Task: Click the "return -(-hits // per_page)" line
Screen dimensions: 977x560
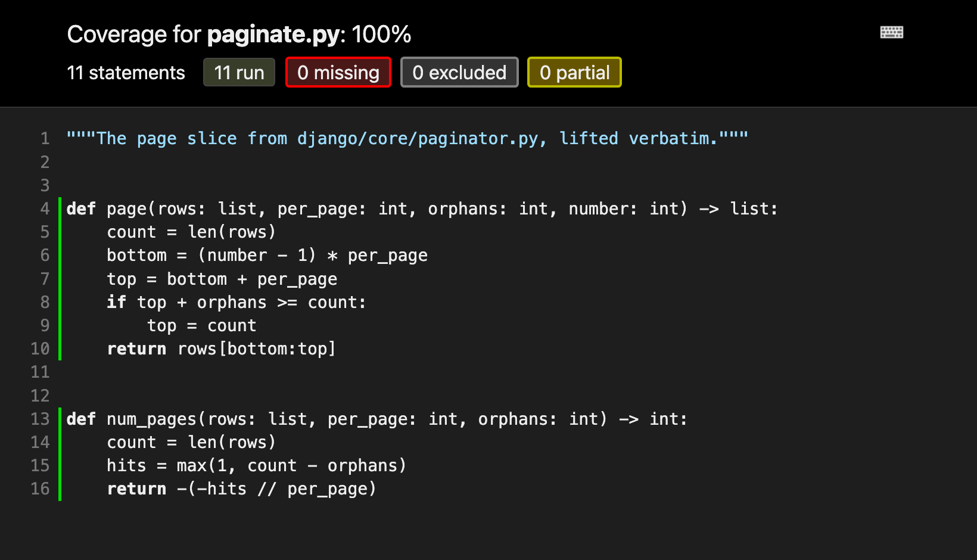Action: tap(242, 489)
